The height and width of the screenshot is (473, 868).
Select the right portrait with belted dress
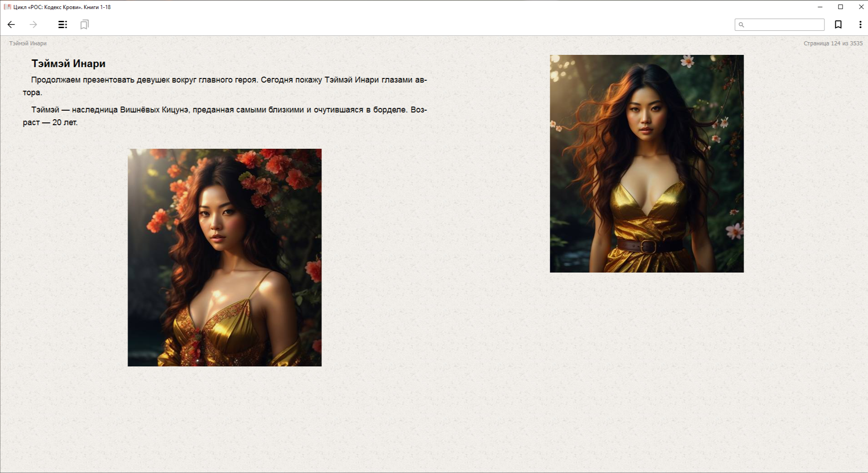[x=646, y=163]
